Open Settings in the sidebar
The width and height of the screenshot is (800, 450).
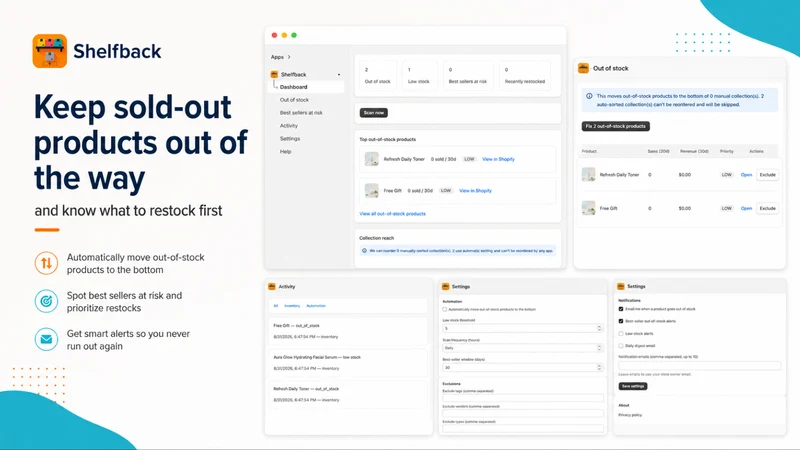290,139
